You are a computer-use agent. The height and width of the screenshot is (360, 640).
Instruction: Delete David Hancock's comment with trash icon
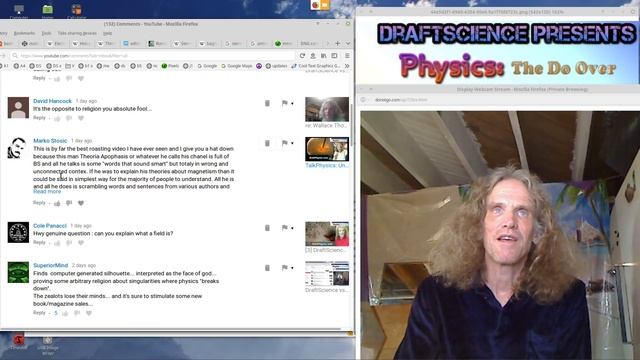coord(267,103)
